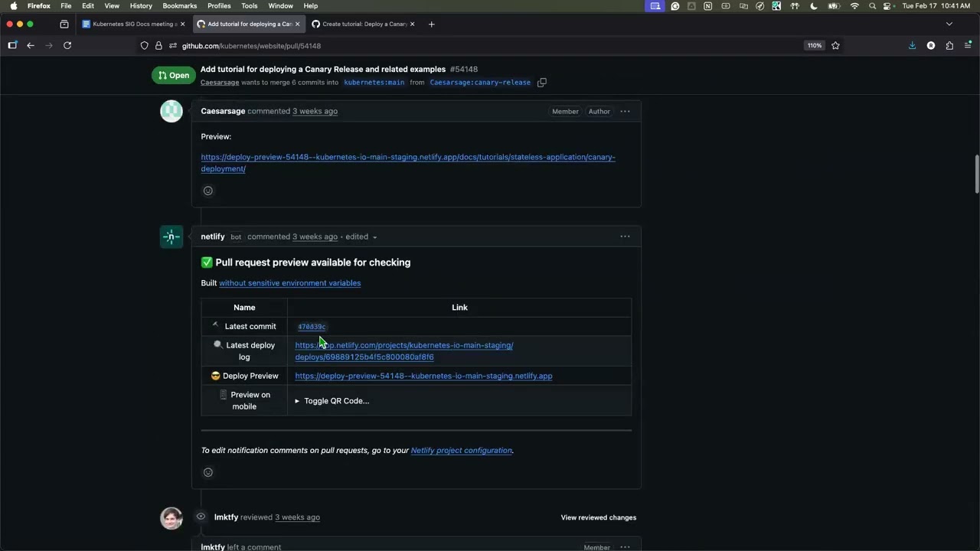Click the site security padlock icon
Image resolution: width=980 pixels, height=551 pixels.
click(158, 46)
